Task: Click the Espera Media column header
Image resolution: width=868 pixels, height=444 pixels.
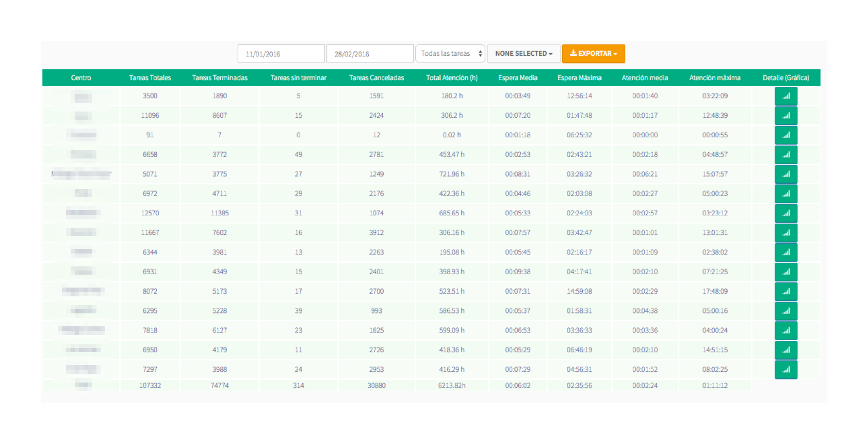Action: (518, 78)
